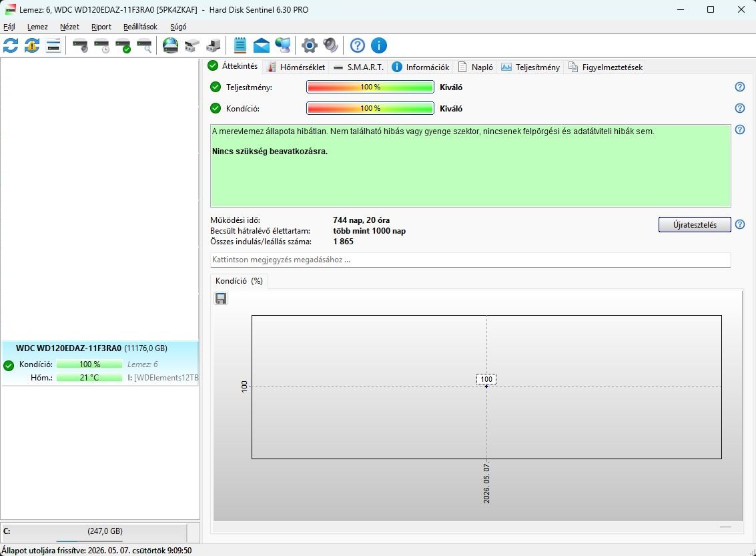Viewport: 756px width, 556px height.
Task: Click the Kattintson megjegyzés megadásához field
Action: point(470,260)
